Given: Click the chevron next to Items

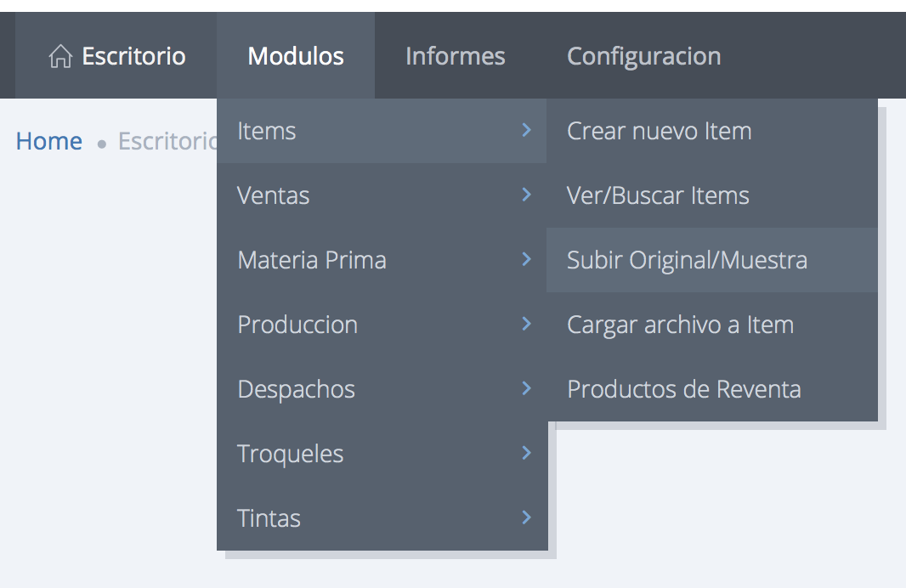Looking at the screenshot, I should tap(526, 130).
